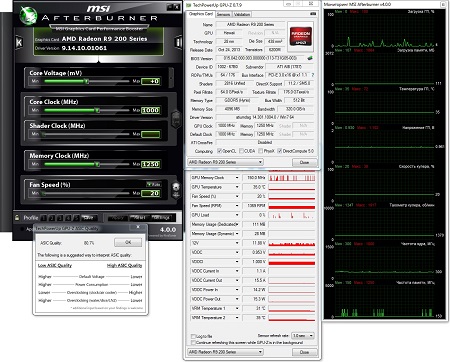Select profile slot 3
Viewport: 450px width, 362px height.
[x=60, y=218]
